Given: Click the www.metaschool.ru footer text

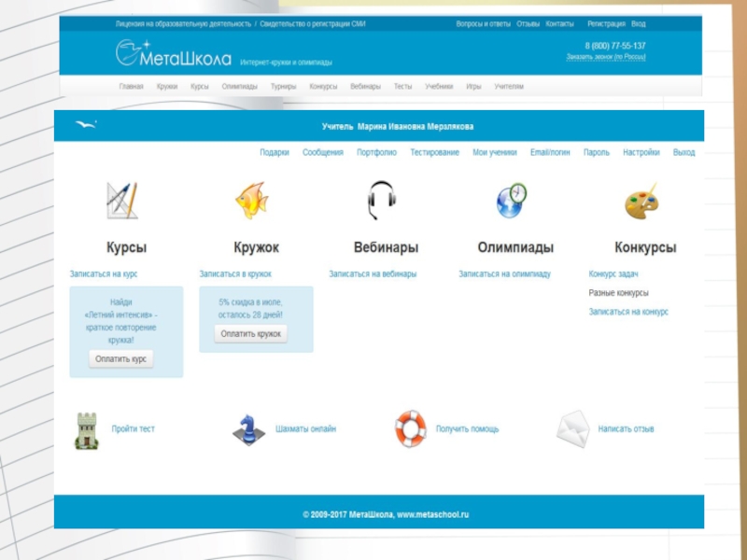Looking at the screenshot, I should click(432, 515).
